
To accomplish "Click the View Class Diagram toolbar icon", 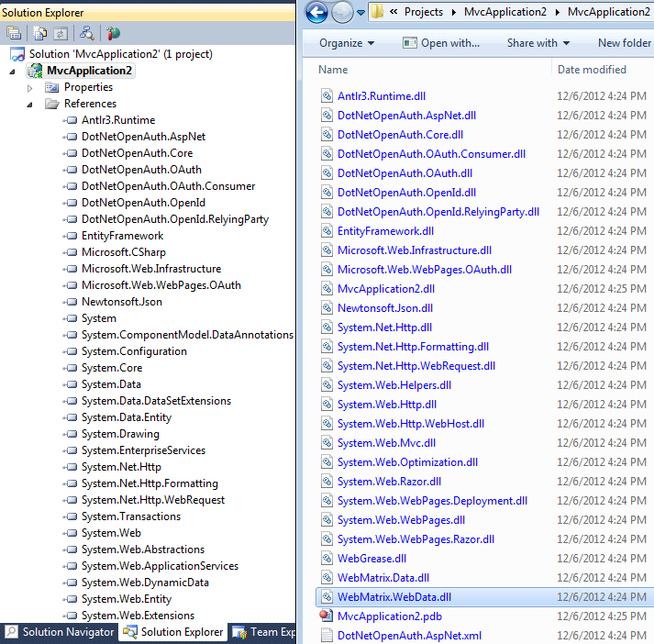I will (x=87, y=33).
